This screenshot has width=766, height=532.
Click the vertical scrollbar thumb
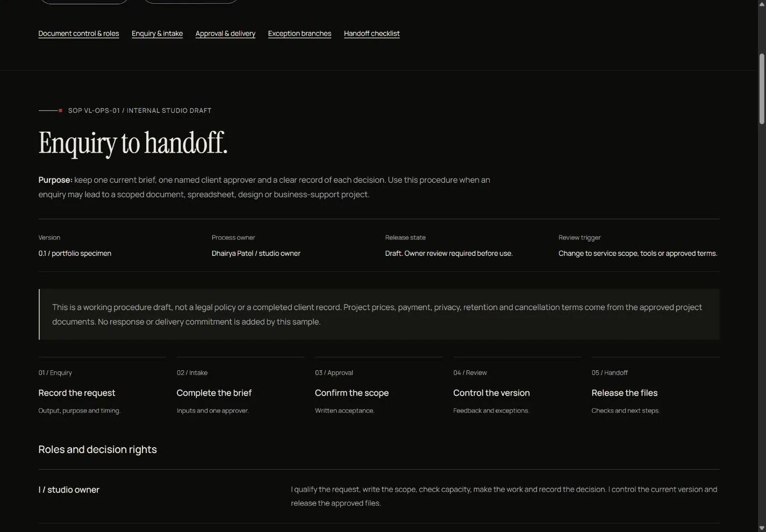coord(762,89)
